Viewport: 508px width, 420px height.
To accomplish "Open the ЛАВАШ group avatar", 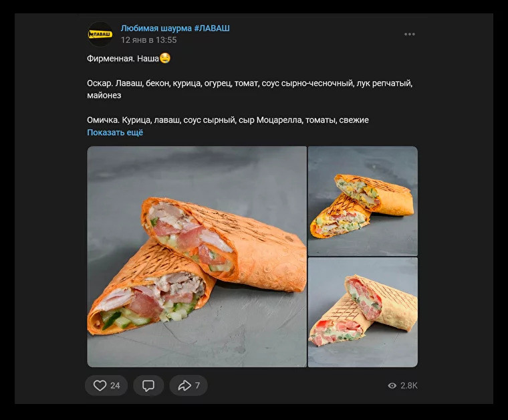I will tap(100, 34).
